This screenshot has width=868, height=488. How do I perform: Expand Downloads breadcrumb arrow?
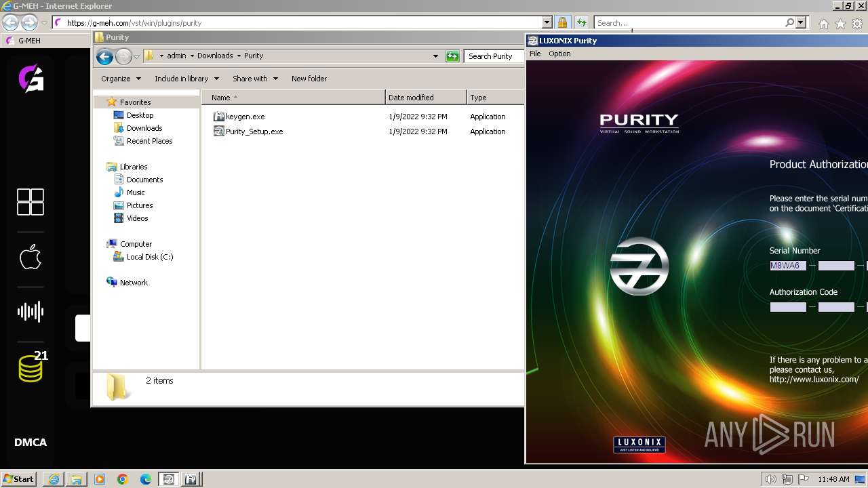(x=239, y=56)
